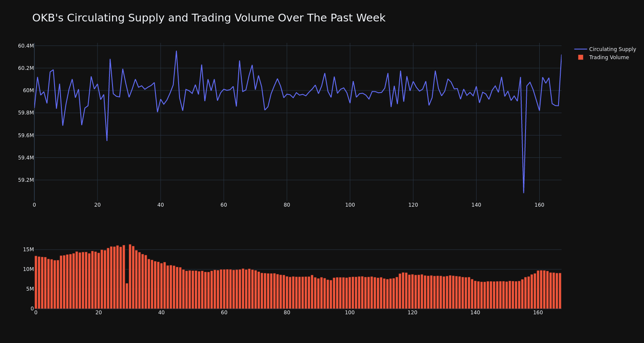Click x-axis label 140 on supply chart
Viewport: 644px width, 343px height.
476,205
